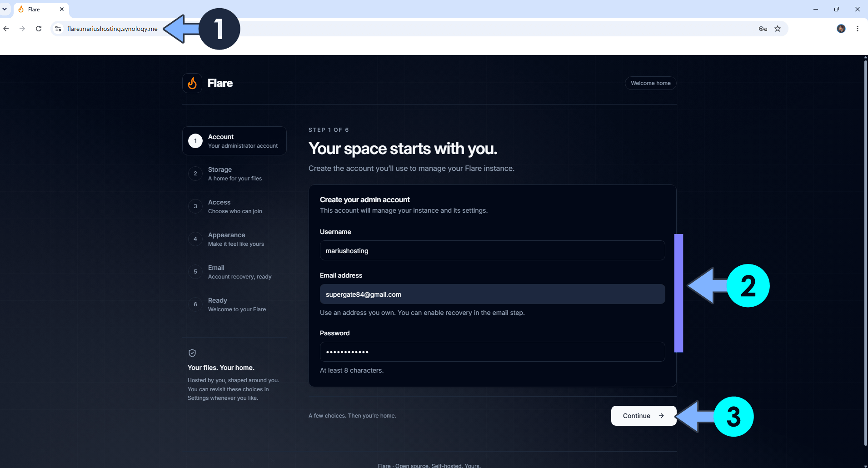
Task: Open the password manager key icon
Action: 763,29
